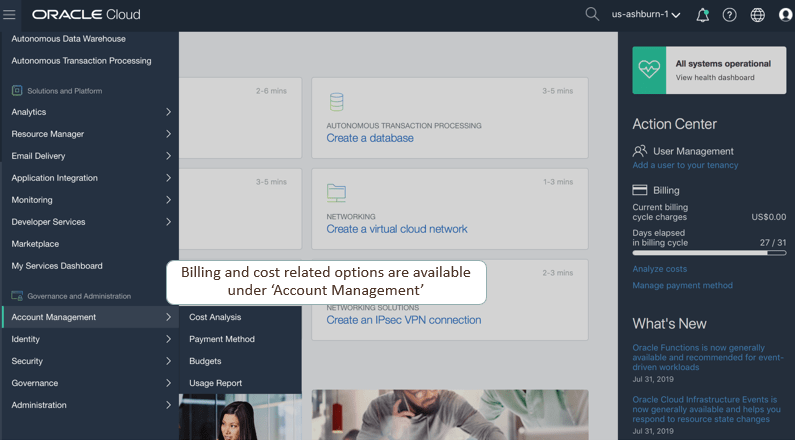Open the View health dashboard link
The image size is (795, 440).
(715, 78)
